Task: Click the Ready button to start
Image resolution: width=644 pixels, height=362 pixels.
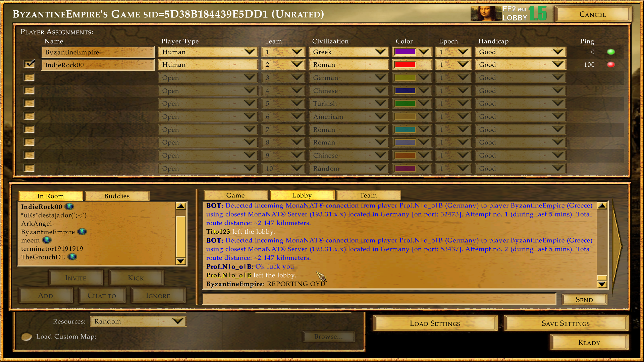Action: (588, 343)
